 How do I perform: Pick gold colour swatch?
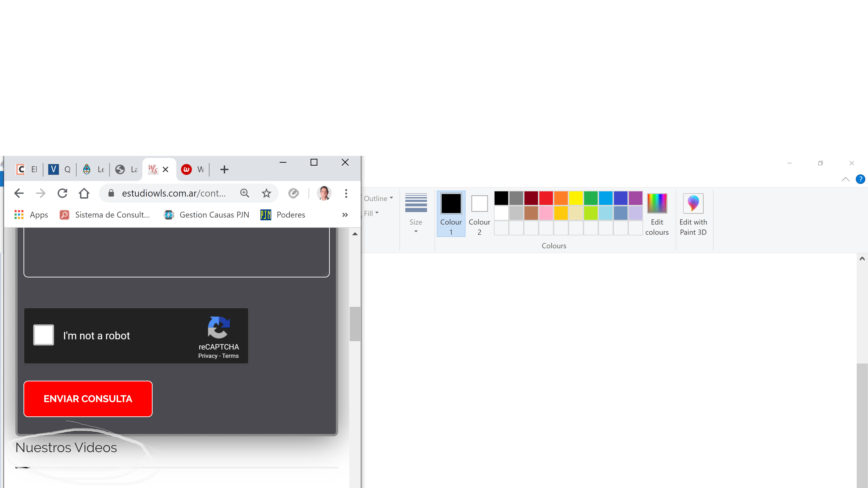point(561,213)
